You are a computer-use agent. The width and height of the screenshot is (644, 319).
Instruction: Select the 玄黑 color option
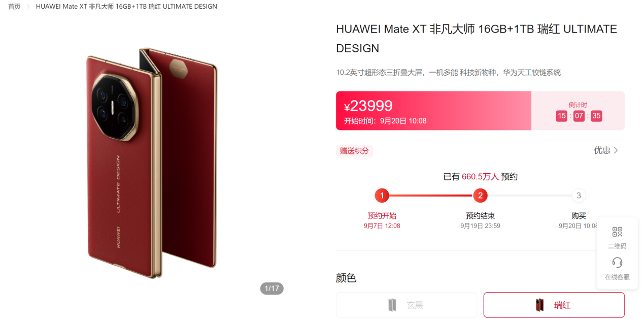click(406, 305)
